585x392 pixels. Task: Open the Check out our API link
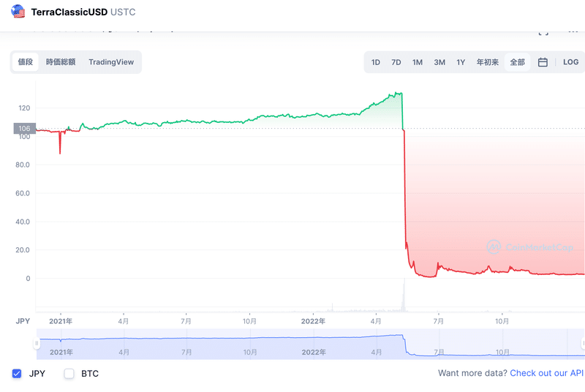coord(546,374)
